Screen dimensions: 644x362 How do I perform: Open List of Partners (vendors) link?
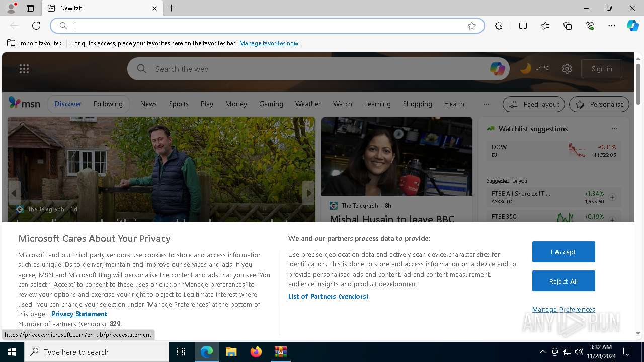(328, 296)
